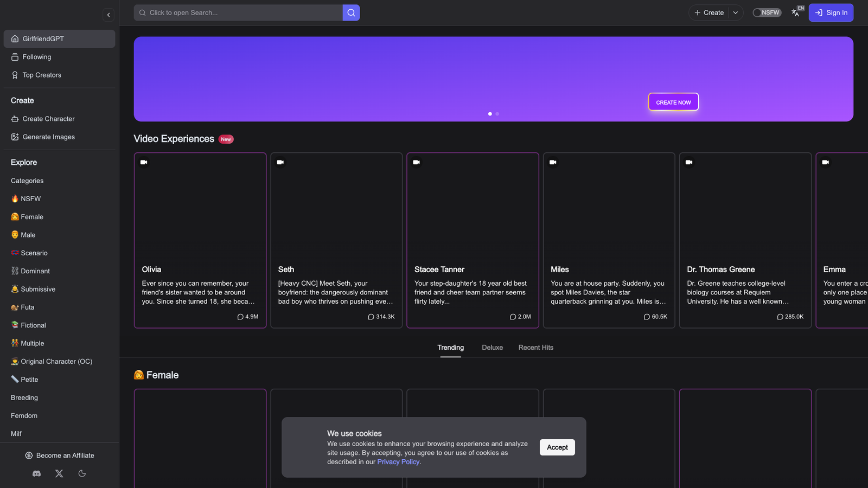The height and width of the screenshot is (488, 868).
Task: Select the Female category in sidebar
Action: coord(27,217)
